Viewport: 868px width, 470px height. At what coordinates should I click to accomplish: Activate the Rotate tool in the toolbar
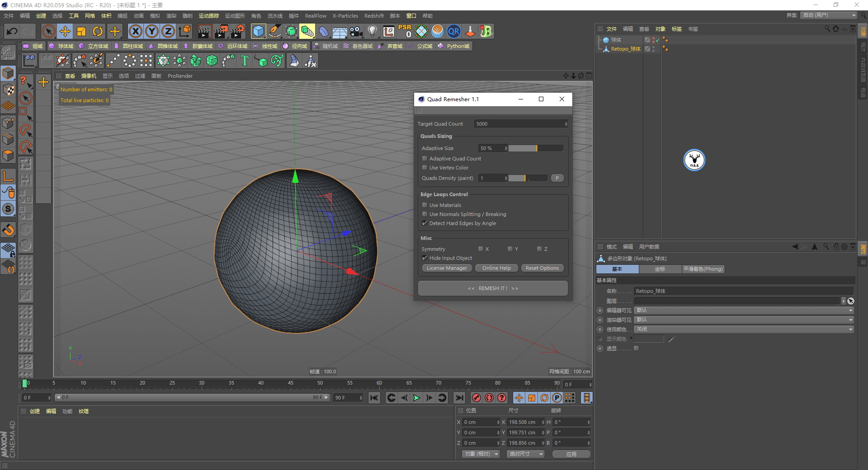click(x=98, y=31)
